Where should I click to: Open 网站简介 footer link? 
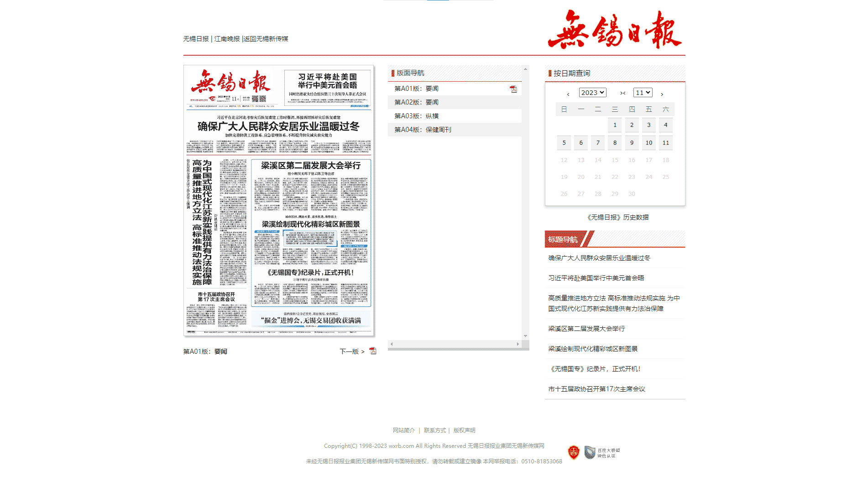point(404,430)
